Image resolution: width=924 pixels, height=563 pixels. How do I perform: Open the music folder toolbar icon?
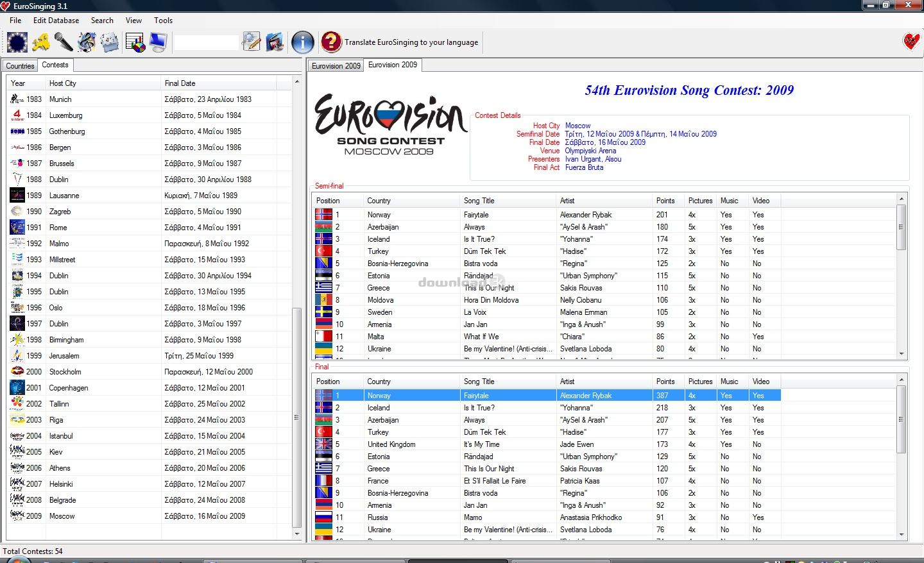110,42
